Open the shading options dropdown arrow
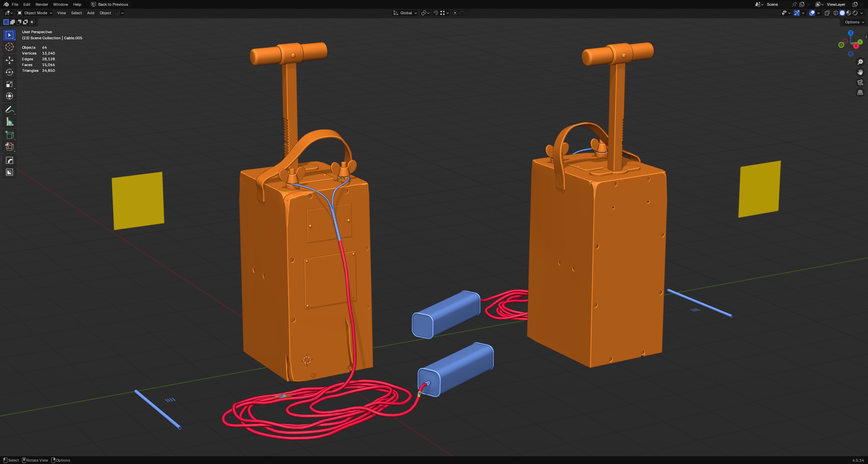The image size is (868, 464). (862, 13)
